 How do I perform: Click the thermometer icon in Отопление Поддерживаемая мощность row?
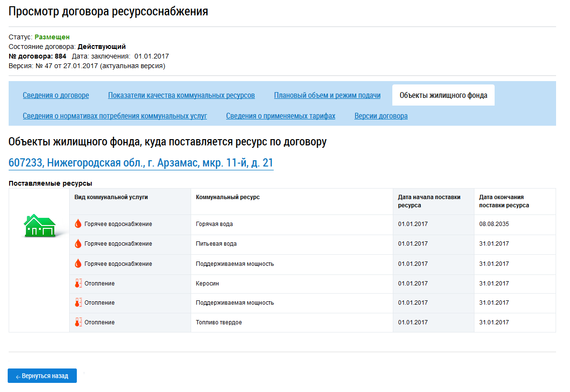(78, 303)
